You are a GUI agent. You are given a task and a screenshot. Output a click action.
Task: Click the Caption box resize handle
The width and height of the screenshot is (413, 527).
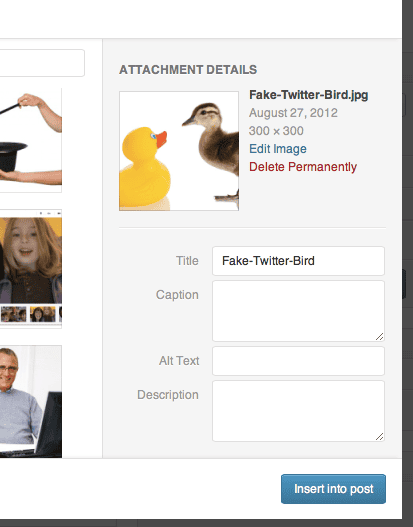click(379, 336)
